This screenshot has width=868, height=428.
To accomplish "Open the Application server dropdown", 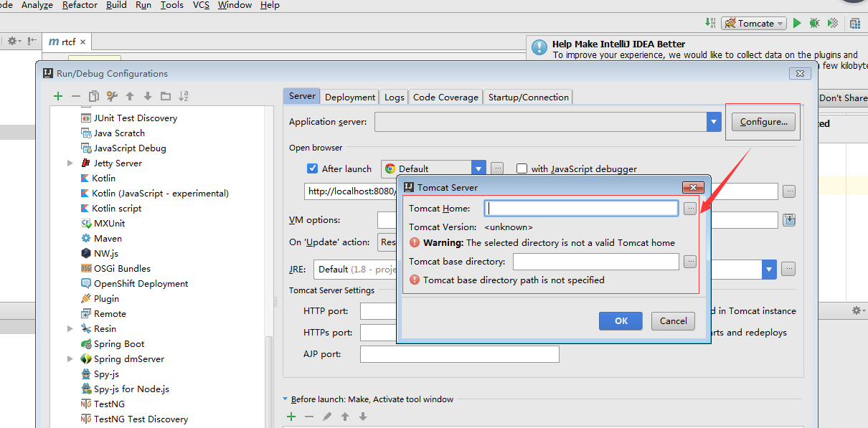I will pyautogui.click(x=714, y=122).
